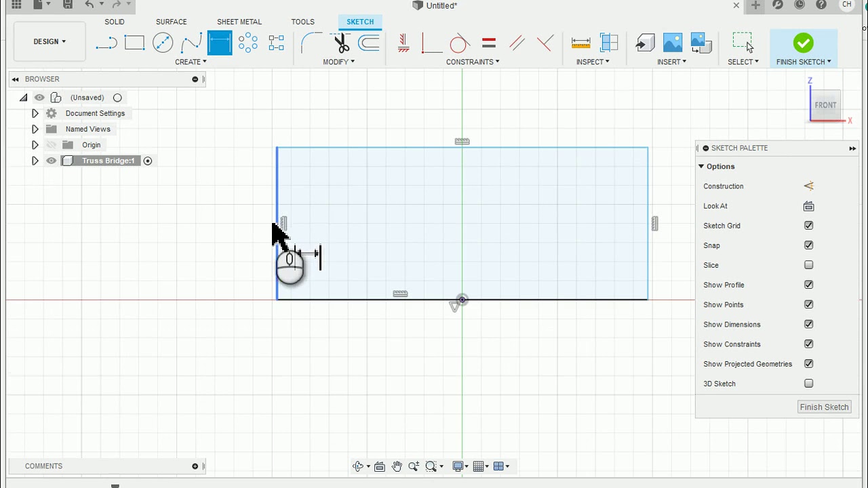
Task: Open the Grid and Snaps settings dropdown
Action: pos(481,466)
